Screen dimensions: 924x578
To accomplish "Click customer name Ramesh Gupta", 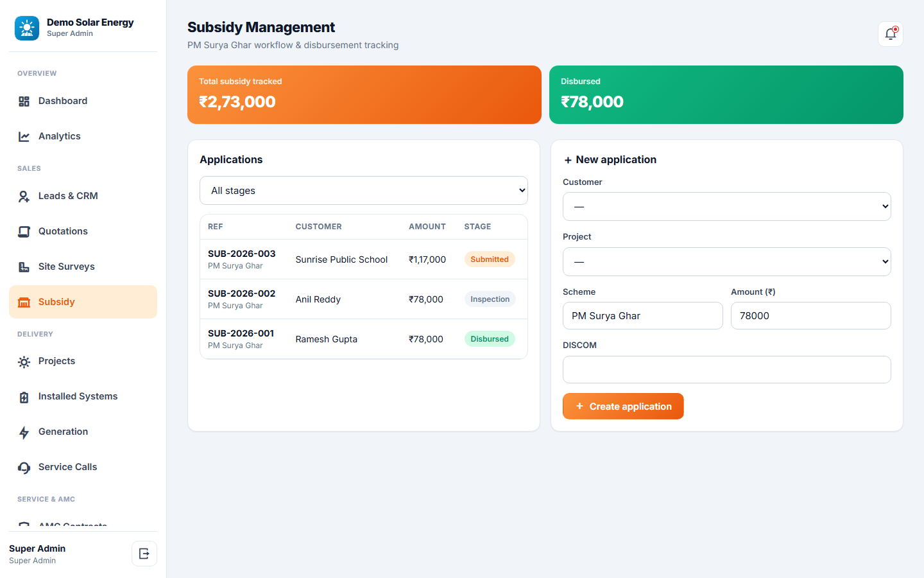I will 327,339.
